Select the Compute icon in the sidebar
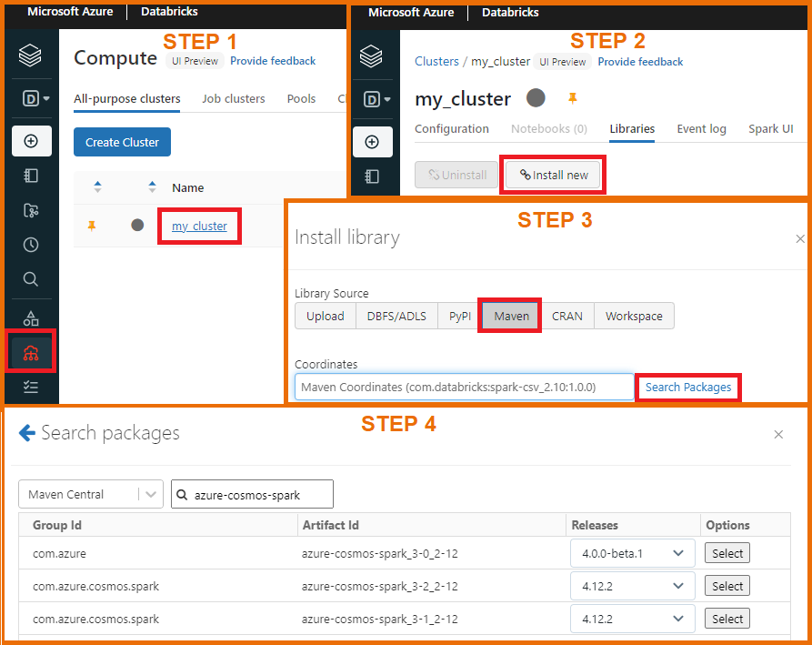The image size is (812, 645). (31, 350)
